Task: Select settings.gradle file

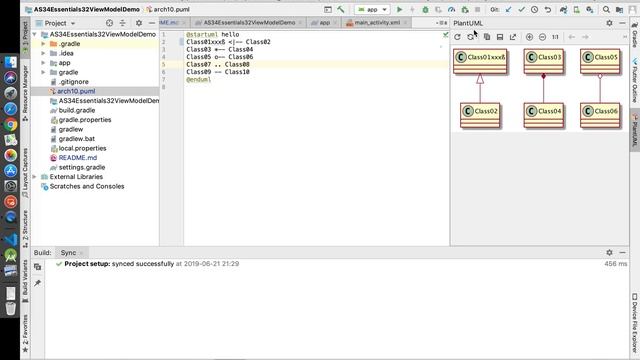Action: (x=82, y=167)
